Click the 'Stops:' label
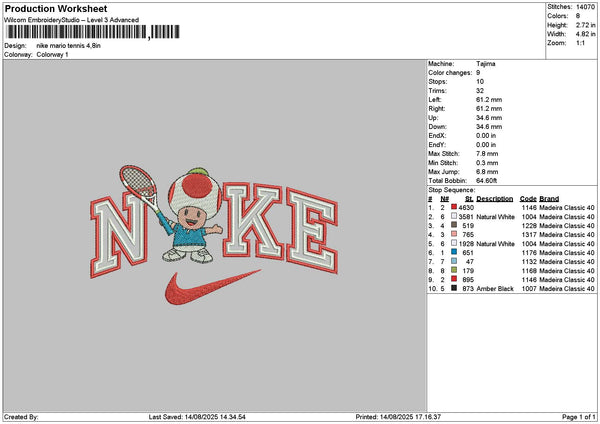600x424 pixels. [x=437, y=82]
